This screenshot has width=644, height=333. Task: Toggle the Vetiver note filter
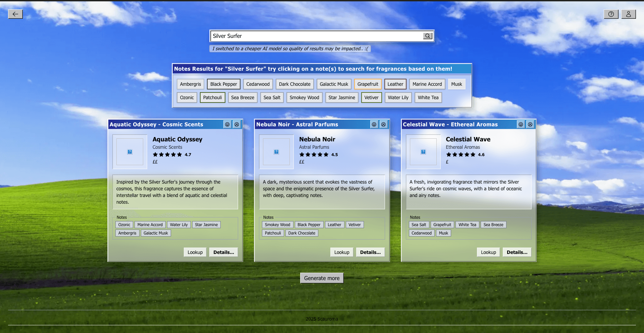pos(371,97)
